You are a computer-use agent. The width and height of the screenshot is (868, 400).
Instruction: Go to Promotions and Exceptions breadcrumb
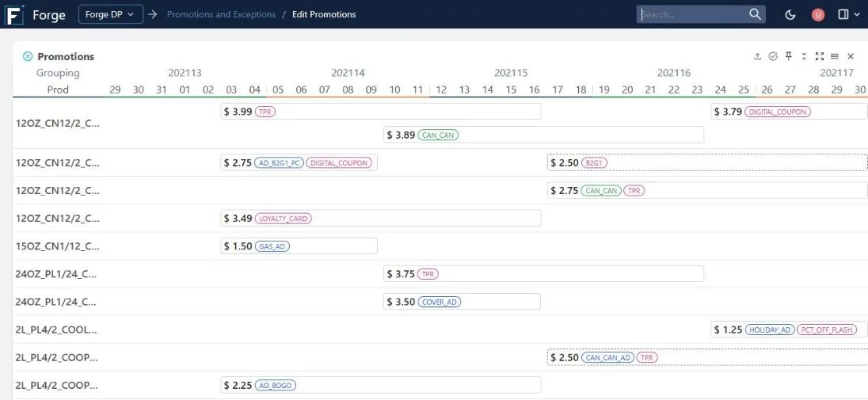click(221, 14)
